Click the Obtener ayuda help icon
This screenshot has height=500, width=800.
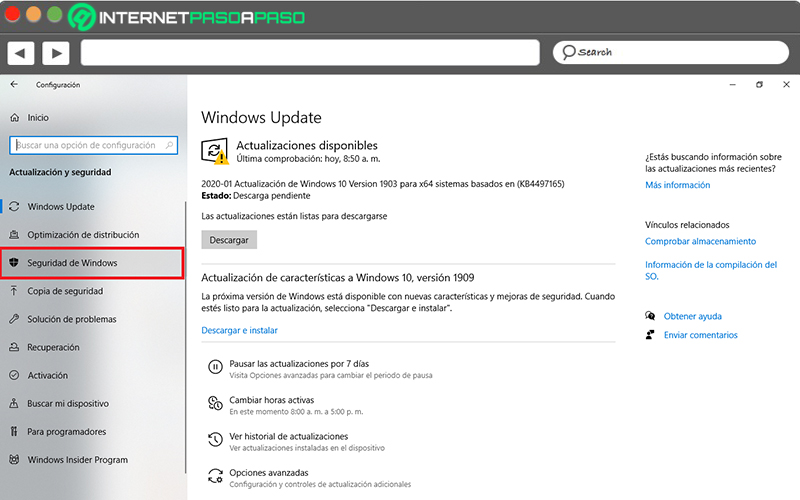click(x=651, y=316)
